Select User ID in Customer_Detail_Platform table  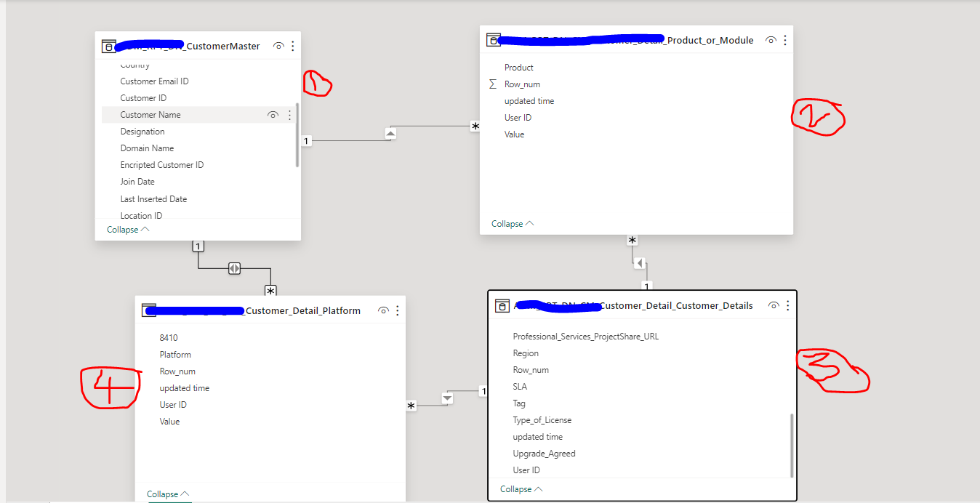tap(173, 405)
